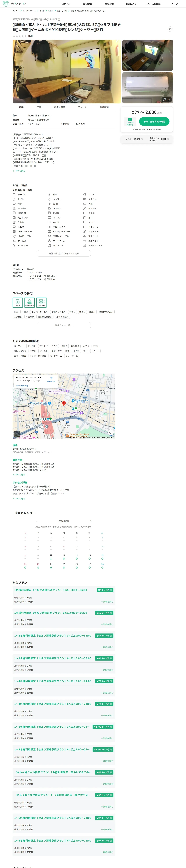Switch to the 設備・備品 tab

click(x=59, y=107)
